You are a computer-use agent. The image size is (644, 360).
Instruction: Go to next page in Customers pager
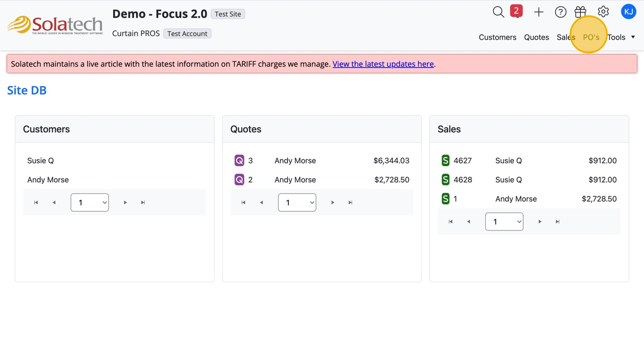(x=126, y=203)
